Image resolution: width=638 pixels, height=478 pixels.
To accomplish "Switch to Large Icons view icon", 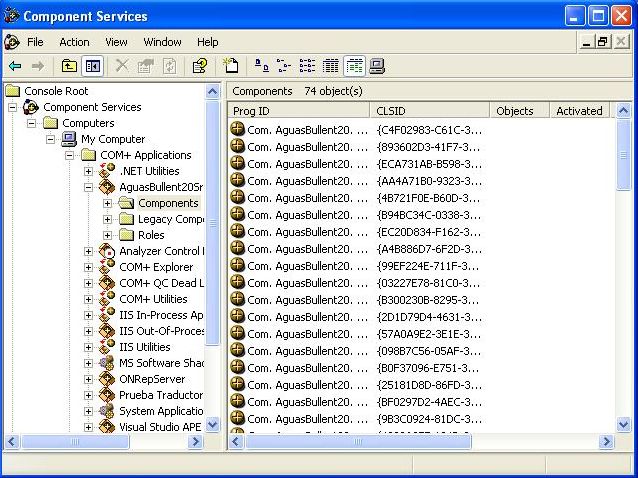I will (x=262, y=66).
